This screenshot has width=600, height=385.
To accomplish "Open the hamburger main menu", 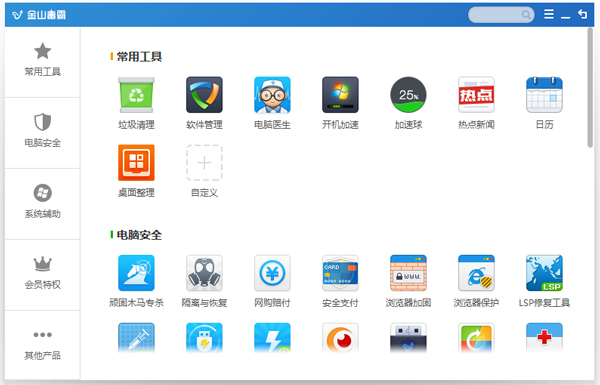I will (x=549, y=14).
